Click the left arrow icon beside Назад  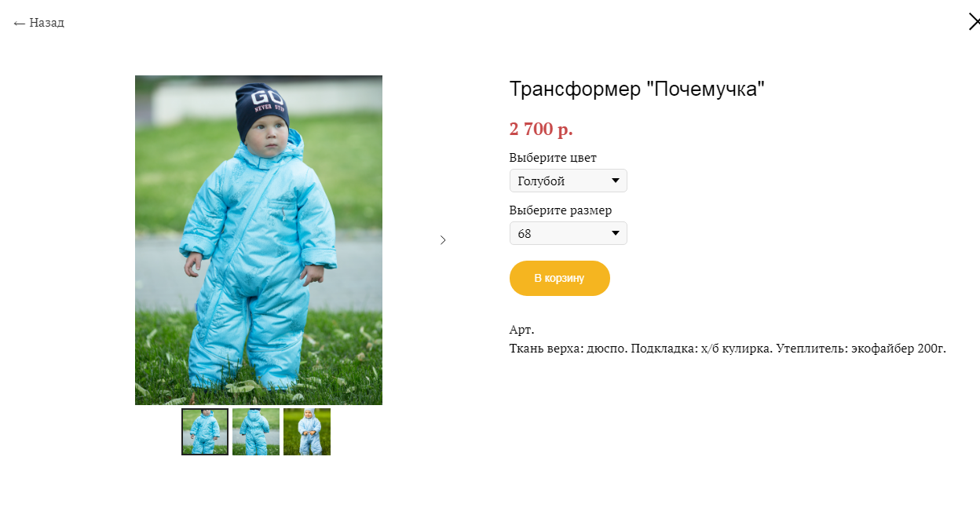pyautogui.click(x=20, y=24)
